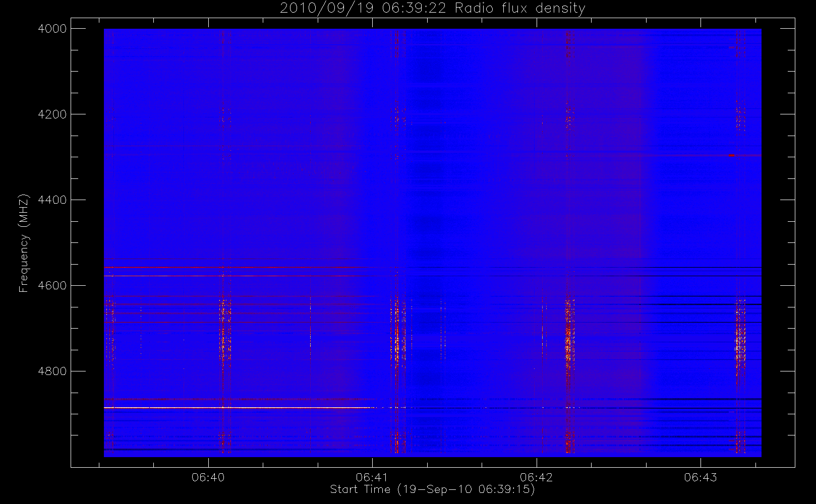Click the 06:42 time tick label
The image size is (816, 504).
click(x=537, y=477)
